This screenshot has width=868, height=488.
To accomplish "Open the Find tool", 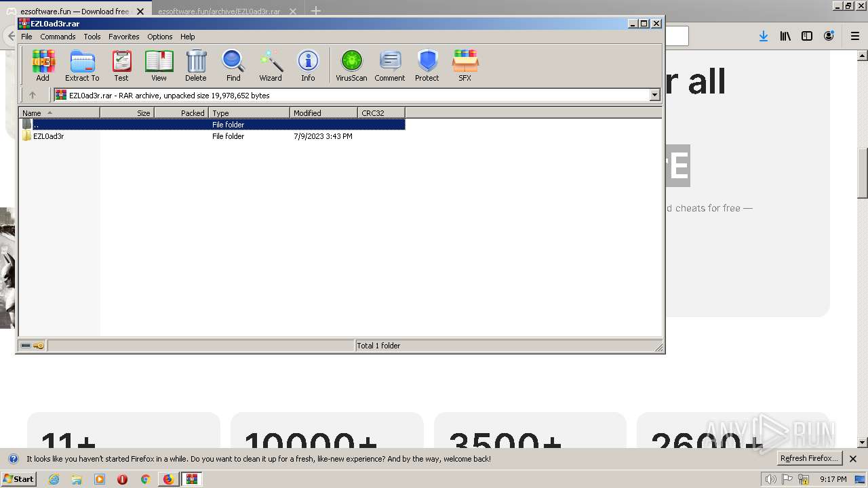I will pos(233,66).
